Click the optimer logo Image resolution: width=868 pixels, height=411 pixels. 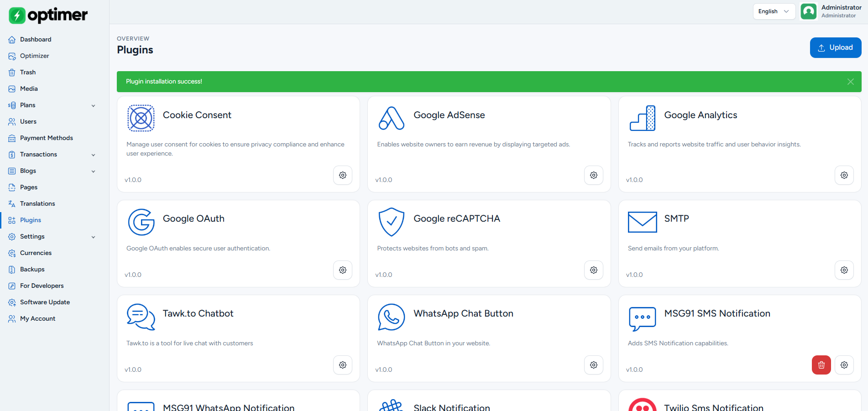(x=48, y=15)
